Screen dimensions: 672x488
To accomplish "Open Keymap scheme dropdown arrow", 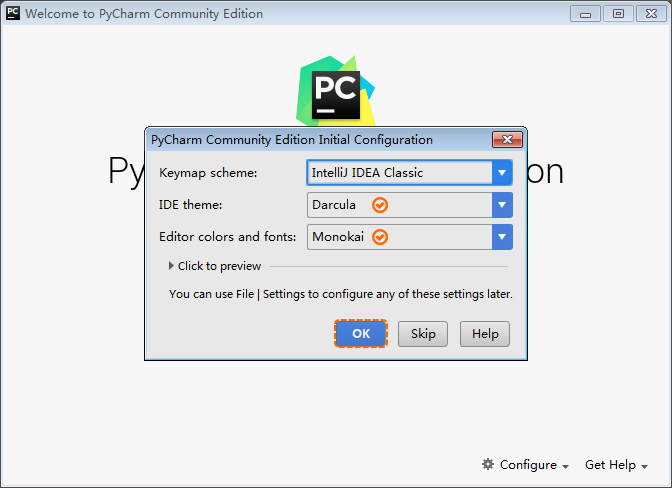I will pyautogui.click(x=502, y=173).
